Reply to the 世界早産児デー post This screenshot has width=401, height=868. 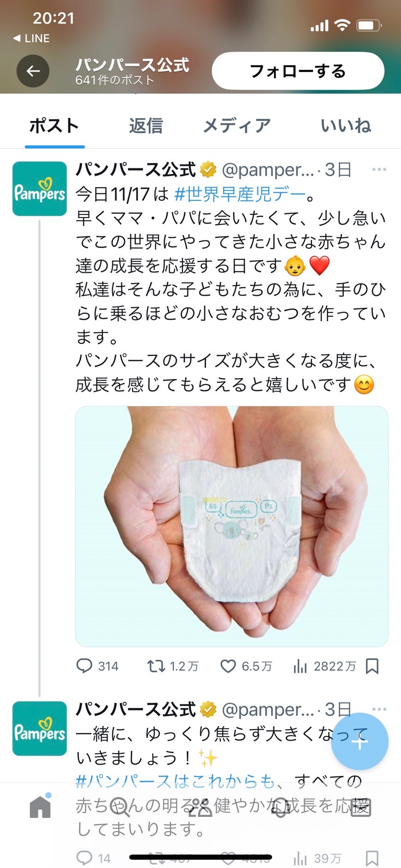click(97, 666)
